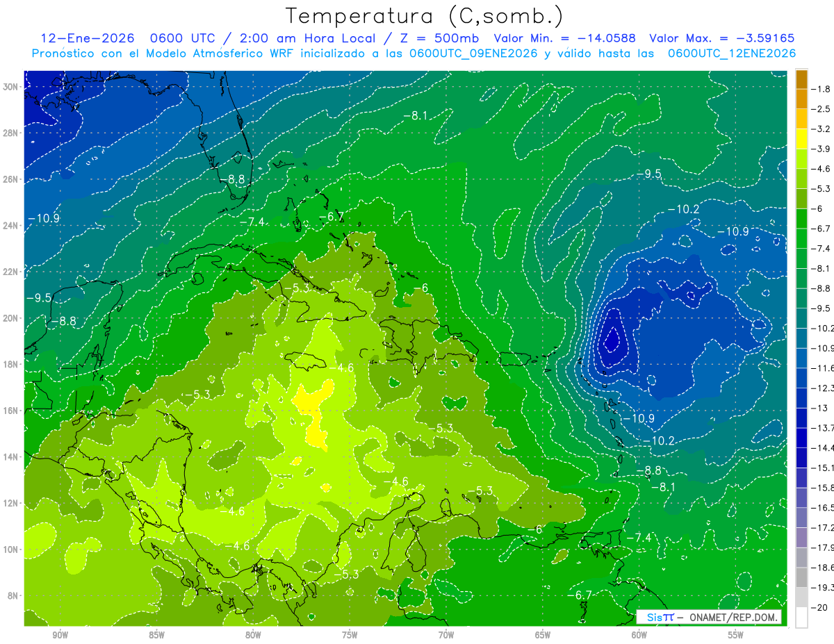Screen dimensions: 834x644
Task: Click the 70W longitude axis label
Action: (x=446, y=635)
